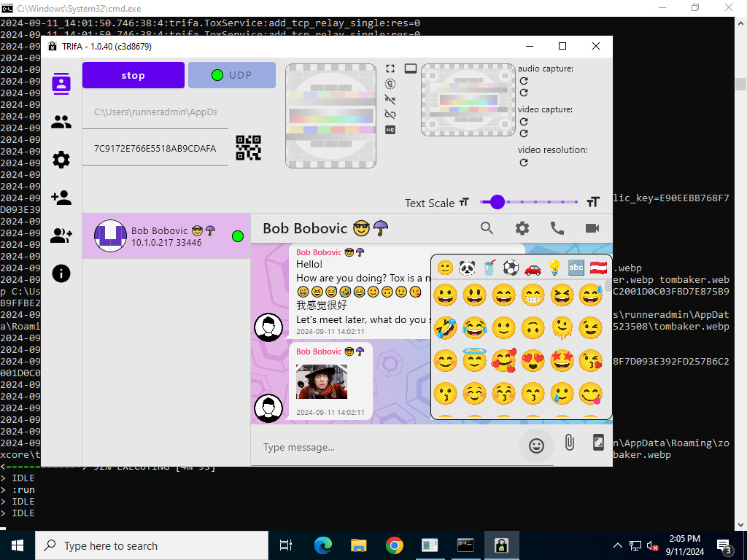747x560 pixels.
Task: Click the monitor icon left of the second preview
Action: (x=410, y=69)
